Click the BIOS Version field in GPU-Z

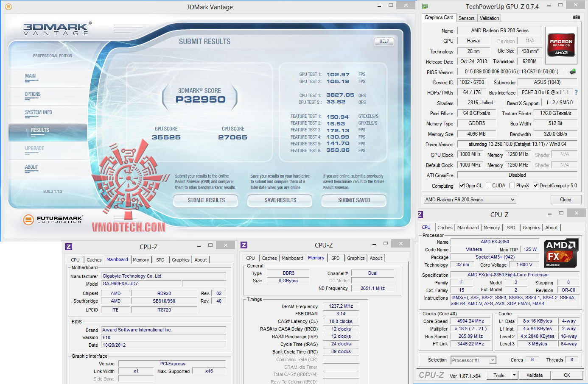[x=512, y=72]
